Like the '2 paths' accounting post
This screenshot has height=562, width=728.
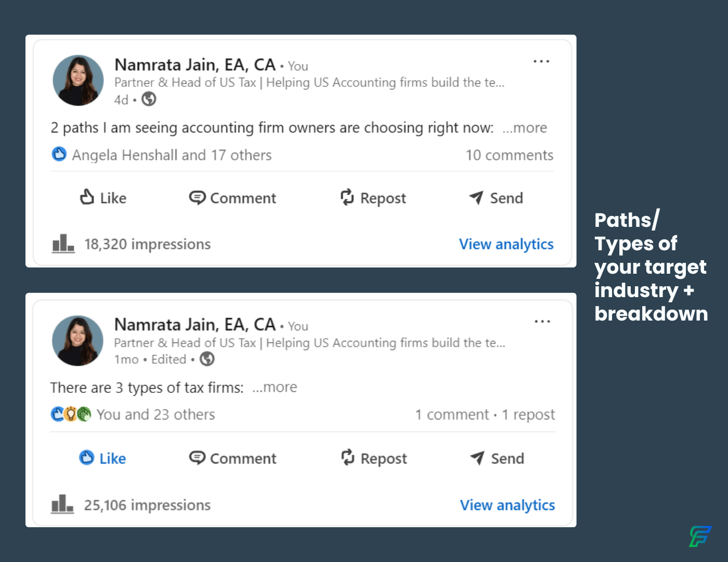click(103, 198)
